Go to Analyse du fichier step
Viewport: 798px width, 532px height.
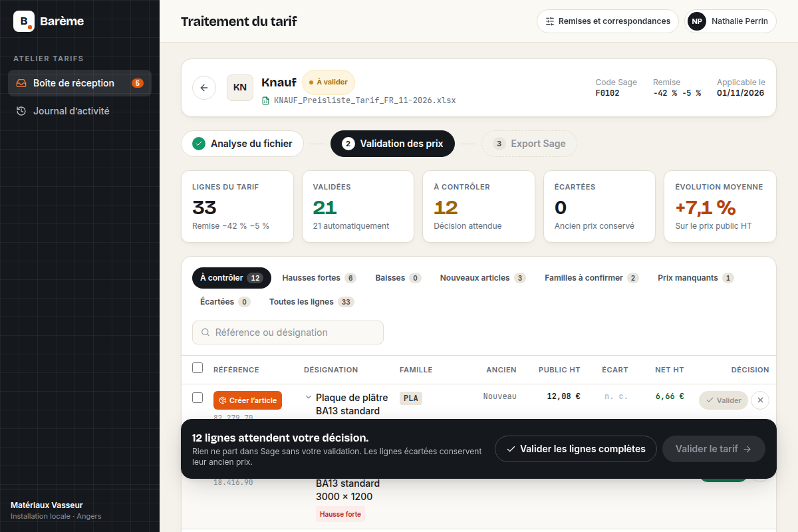click(242, 144)
